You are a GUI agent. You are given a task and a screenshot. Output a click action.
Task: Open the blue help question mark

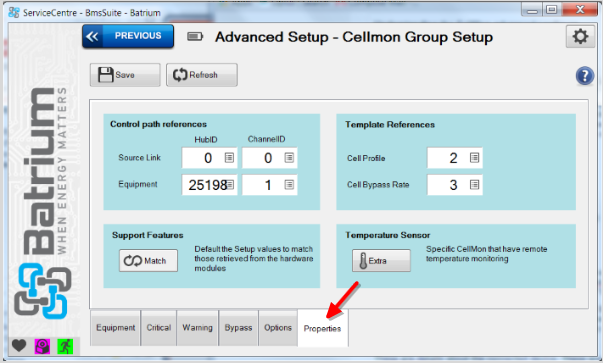tap(585, 76)
